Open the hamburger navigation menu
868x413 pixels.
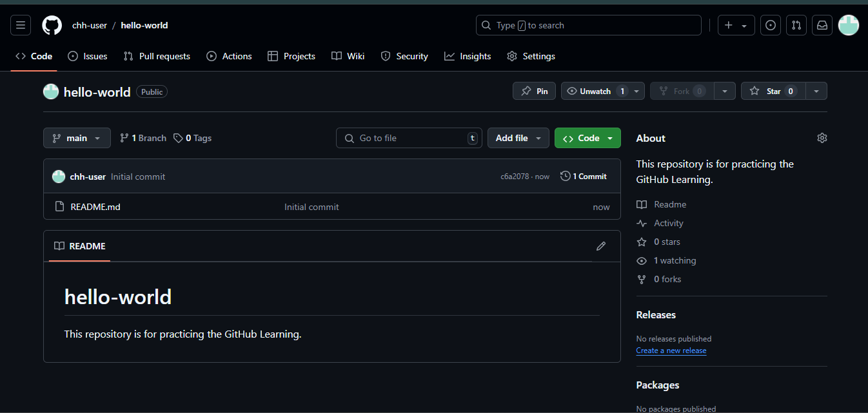point(21,25)
